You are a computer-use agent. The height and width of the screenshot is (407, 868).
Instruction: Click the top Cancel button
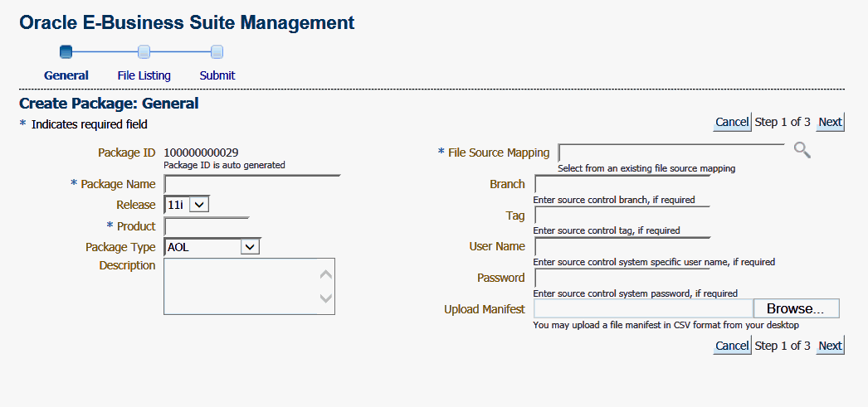[x=732, y=122]
